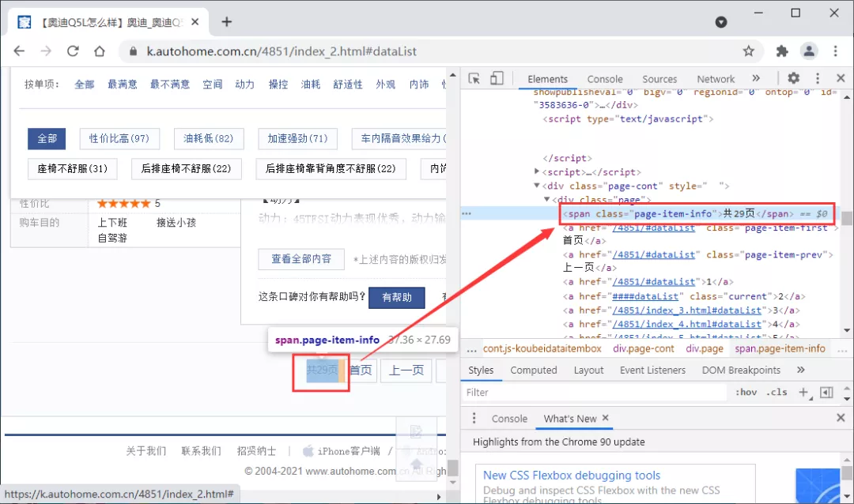Viewport: 854px width, 504px height.
Task: Show more DevTools panel tabs
Action: coord(756,78)
